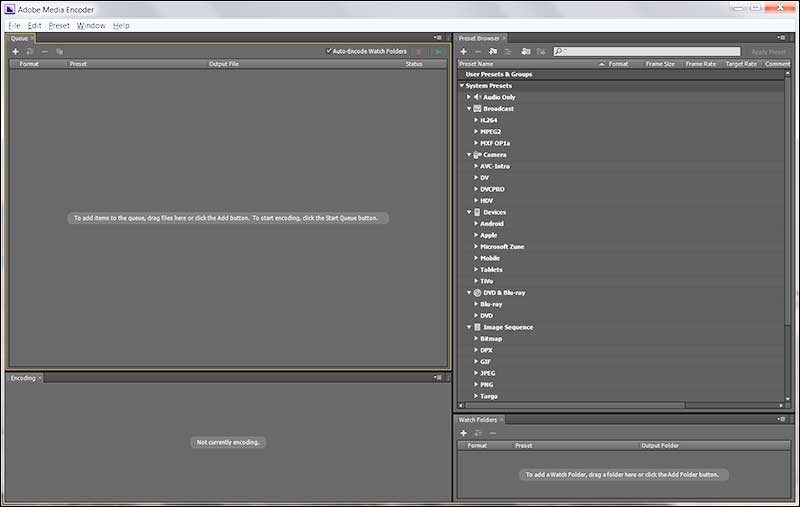Collapse the Broadcast category
Viewport: 800px width, 507px height.
point(469,109)
